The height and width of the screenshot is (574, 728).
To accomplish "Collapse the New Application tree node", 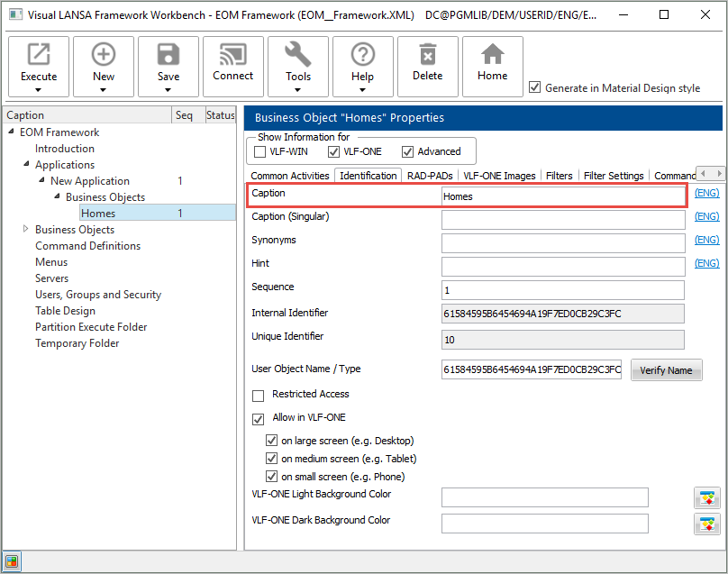I will pyautogui.click(x=41, y=180).
